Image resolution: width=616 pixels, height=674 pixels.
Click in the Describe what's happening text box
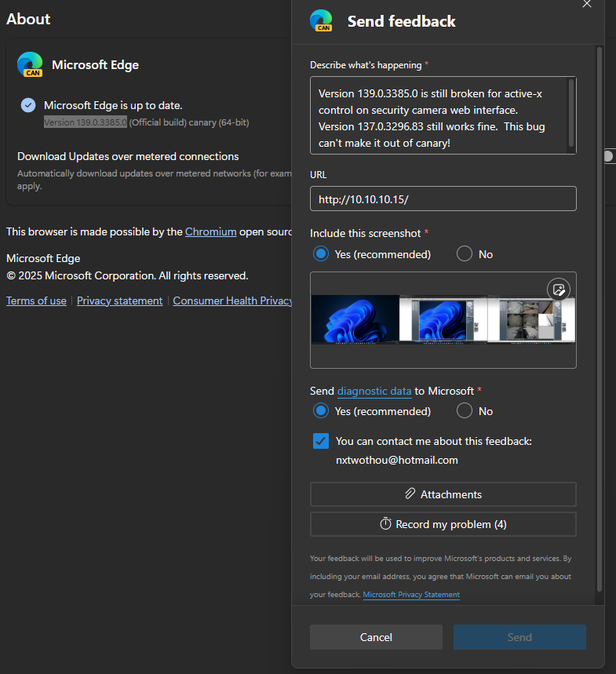(x=443, y=115)
